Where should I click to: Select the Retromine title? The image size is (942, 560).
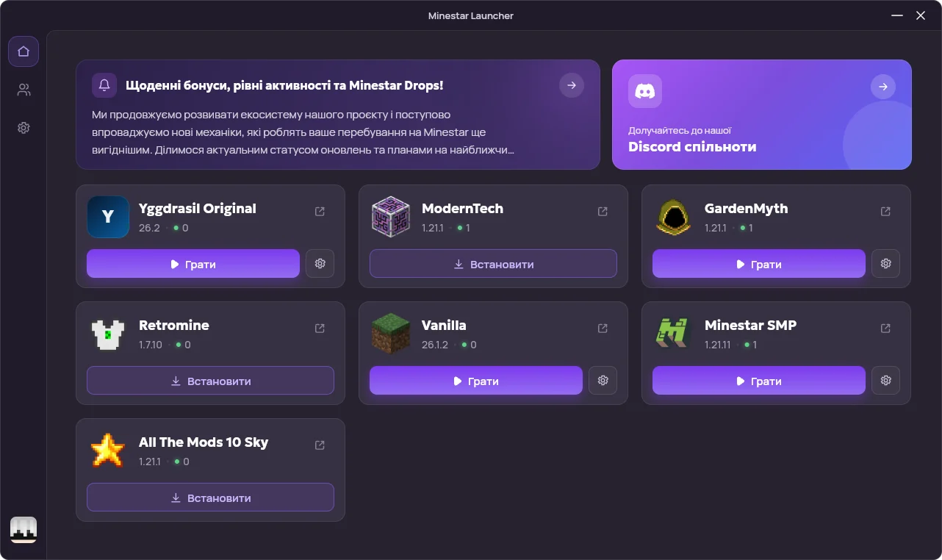click(x=174, y=325)
